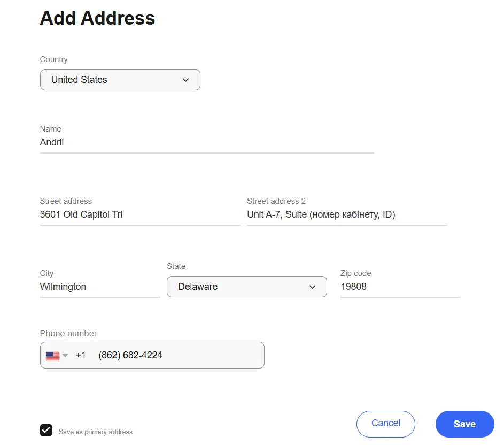Screen dimensions: 504x445
Task: Focus the Name field containing Andrii
Action: coord(206,143)
